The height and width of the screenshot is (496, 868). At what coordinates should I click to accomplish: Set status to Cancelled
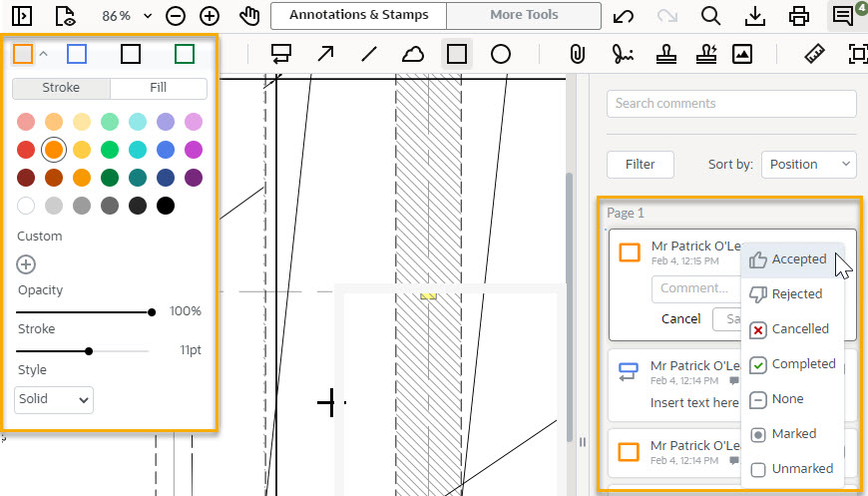(792, 328)
